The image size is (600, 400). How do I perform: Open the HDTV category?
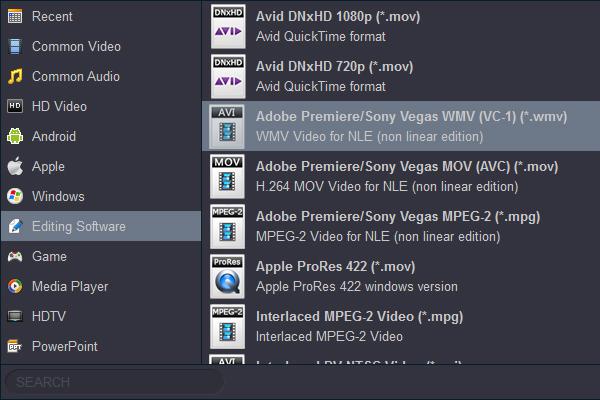101,316
